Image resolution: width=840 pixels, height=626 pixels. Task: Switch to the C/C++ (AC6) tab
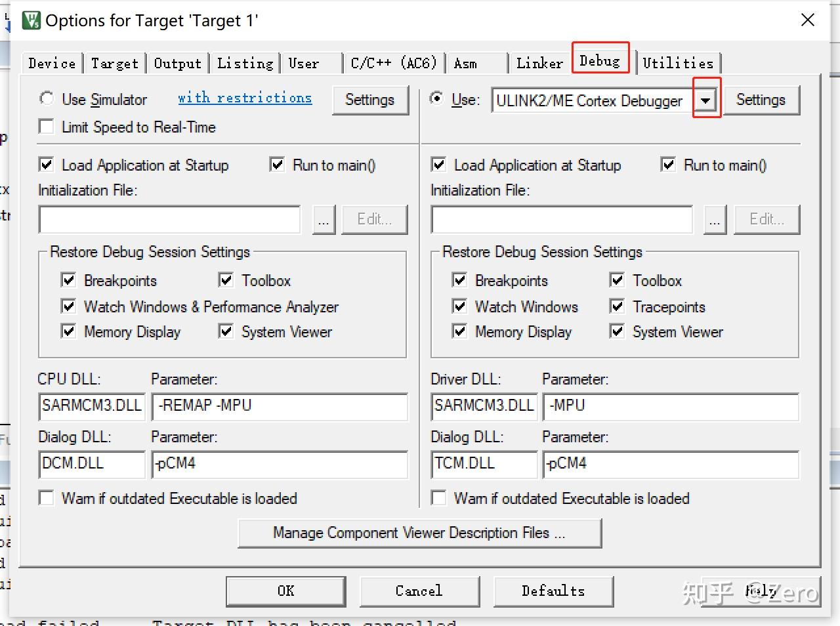point(393,62)
